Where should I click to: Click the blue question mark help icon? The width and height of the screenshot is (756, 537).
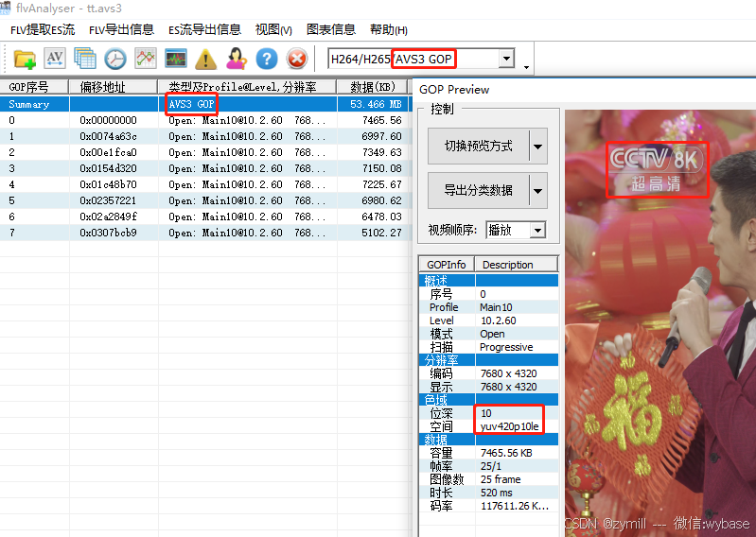point(267,59)
